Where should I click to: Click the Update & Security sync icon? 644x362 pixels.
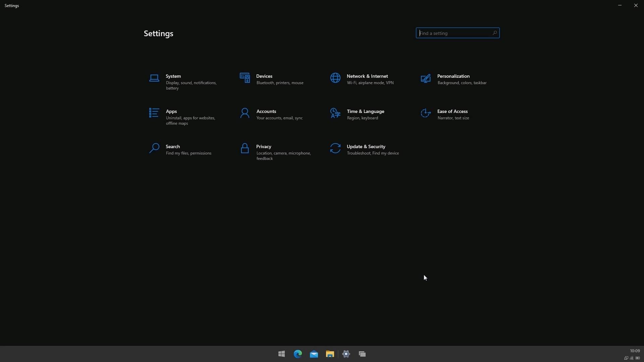335,148
